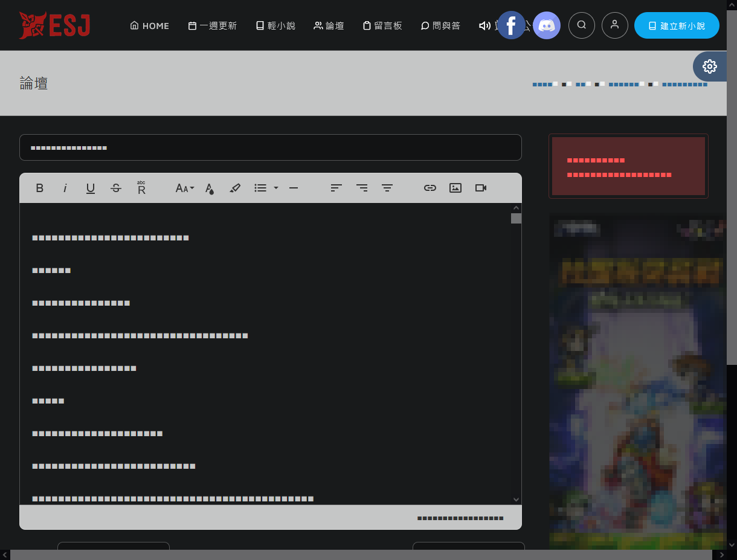Open the Discord link icon

(x=547, y=25)
